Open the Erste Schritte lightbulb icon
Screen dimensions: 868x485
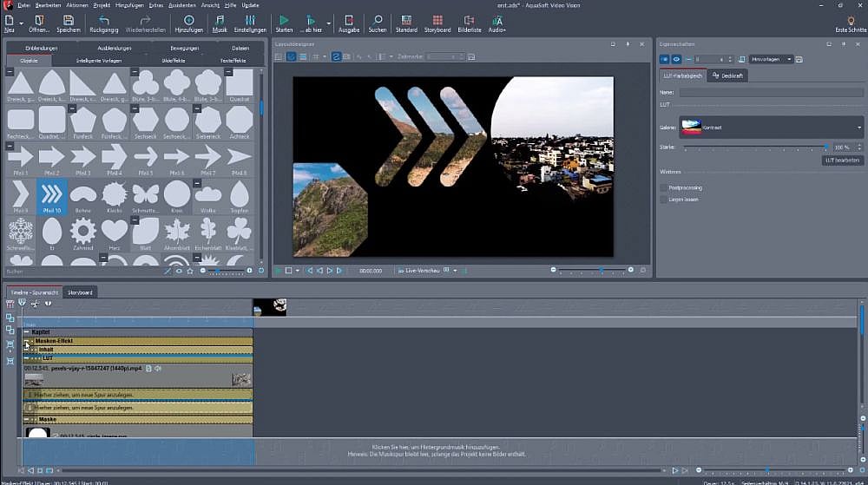[849, 20]
